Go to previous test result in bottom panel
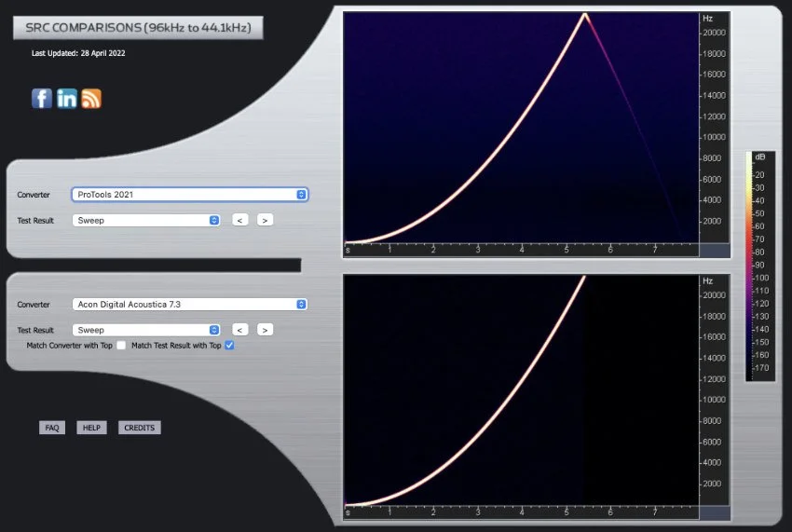 point(239,330)
